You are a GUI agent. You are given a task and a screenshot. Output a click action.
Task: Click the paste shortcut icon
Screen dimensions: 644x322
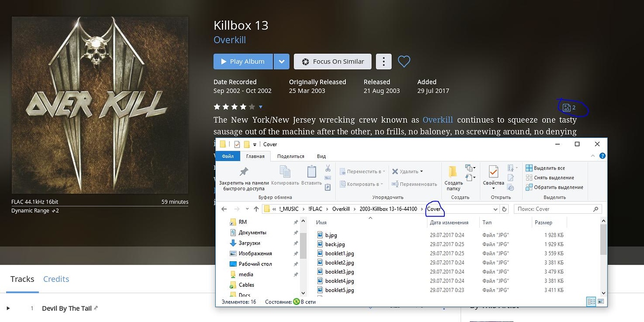[x=328, y=187]
